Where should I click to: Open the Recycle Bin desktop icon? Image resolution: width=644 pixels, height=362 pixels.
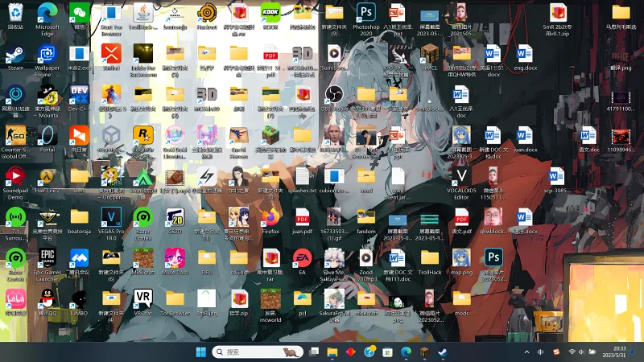click(15, 17)
